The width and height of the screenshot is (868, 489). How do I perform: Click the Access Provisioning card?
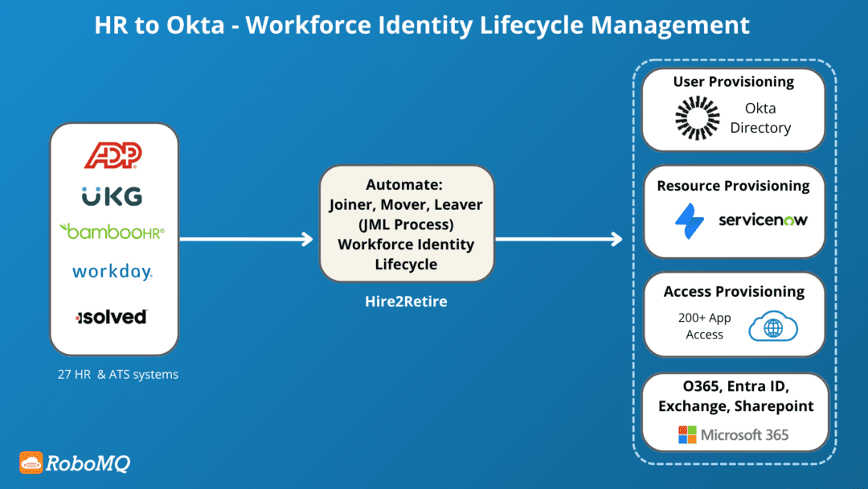pyautogui.click(x=733, y=314)
